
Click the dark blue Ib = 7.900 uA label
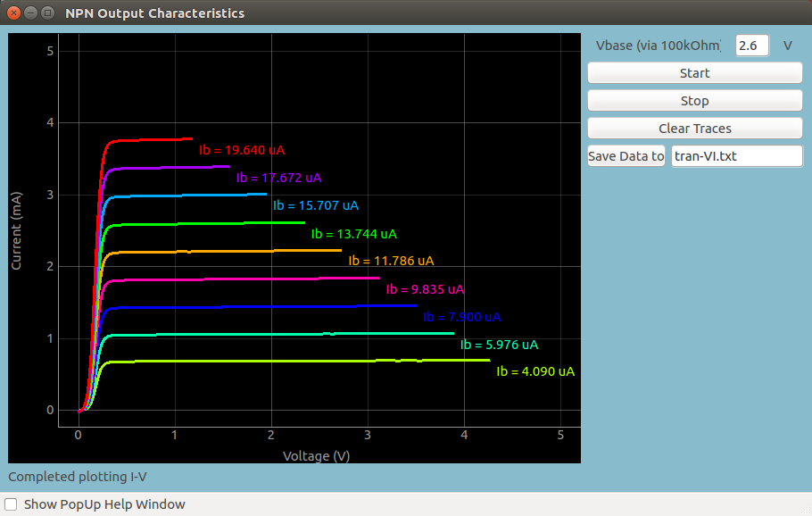click(462, 317)
